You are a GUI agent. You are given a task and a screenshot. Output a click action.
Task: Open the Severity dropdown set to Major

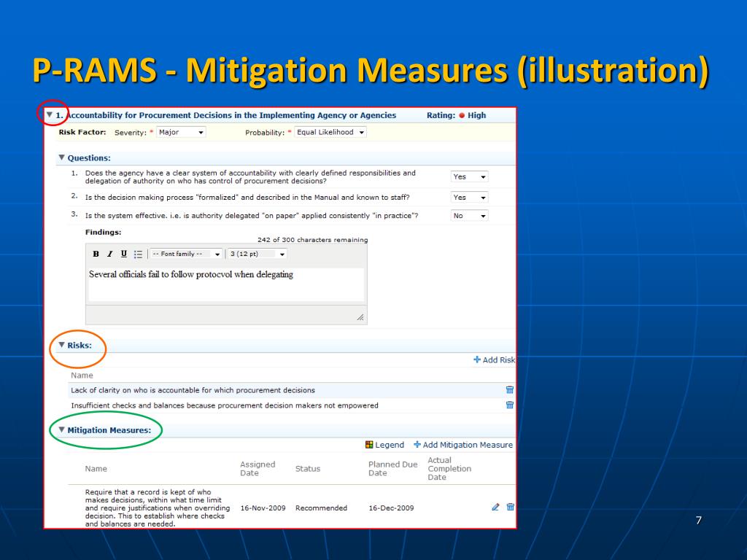[x=181, y=132]
